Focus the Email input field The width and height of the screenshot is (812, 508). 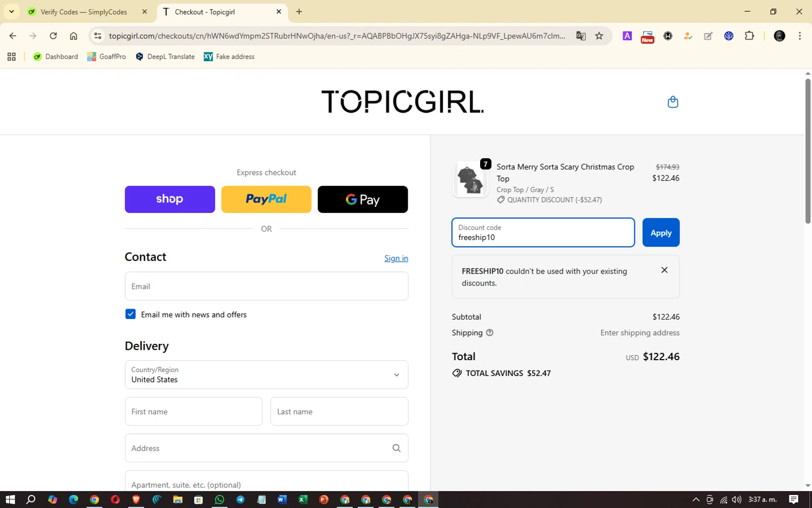pyautogui.click(x=266, y=286)
